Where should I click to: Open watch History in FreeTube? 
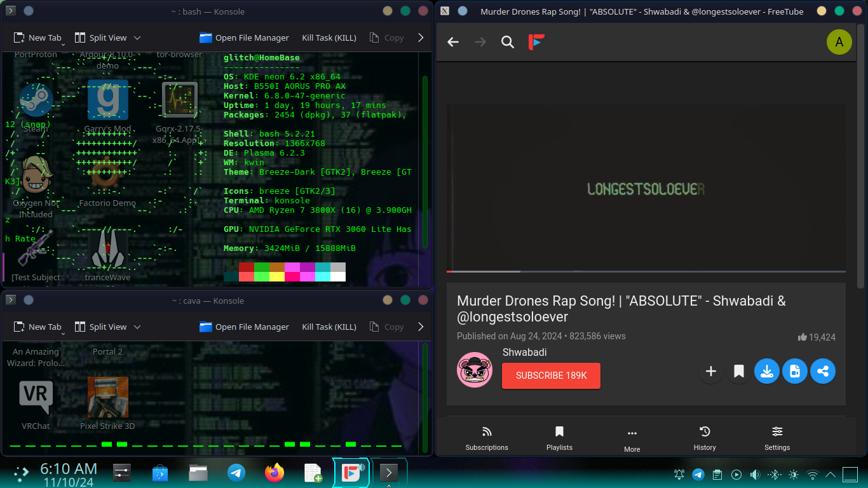[704, 437]
